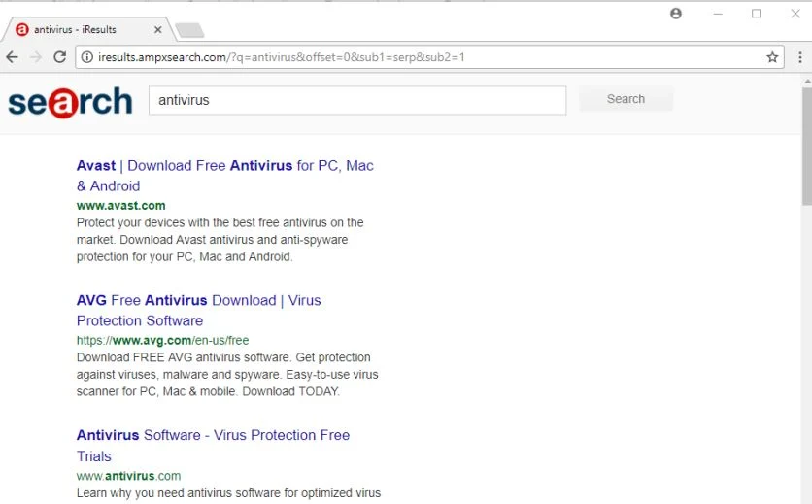Click the AVG result description text
The height and width of the screenshot is (504, 812).
tap(227, 375)
